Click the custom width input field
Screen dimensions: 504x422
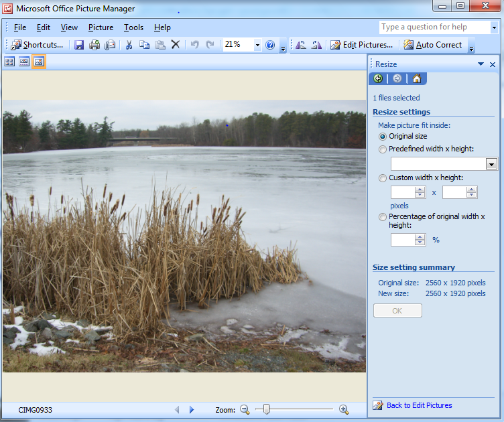click(403, 192)
